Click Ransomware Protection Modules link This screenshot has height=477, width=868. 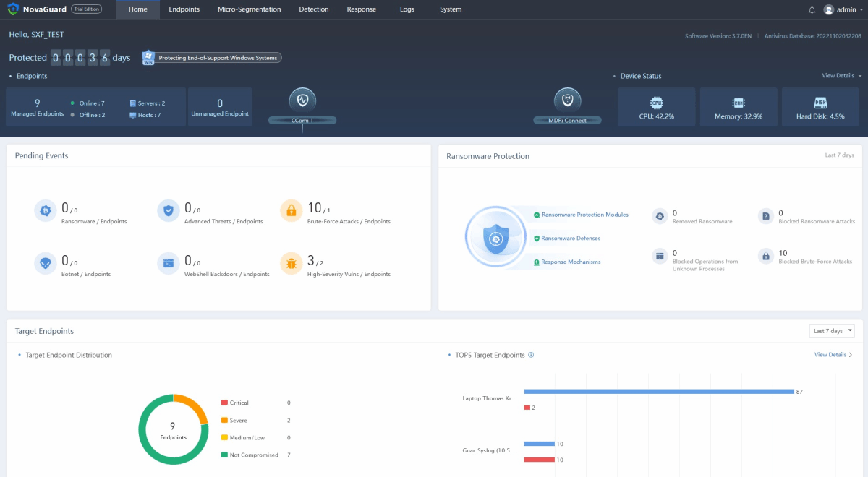584,215
